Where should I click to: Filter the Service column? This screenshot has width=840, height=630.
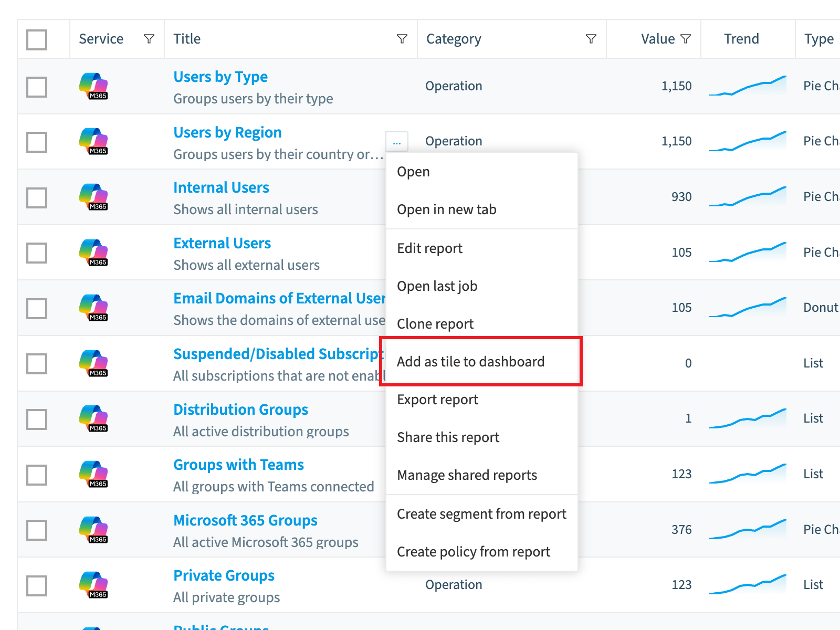pyautogui.click(x=149, y=39)
